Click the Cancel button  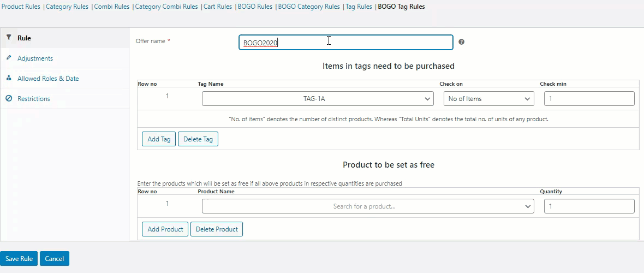point(55,259)
